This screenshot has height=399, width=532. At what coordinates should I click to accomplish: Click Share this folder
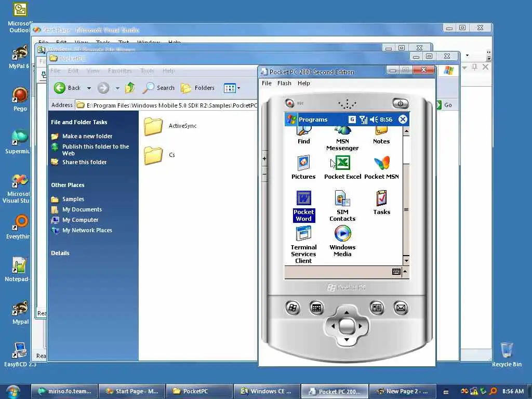coord(79,162)
